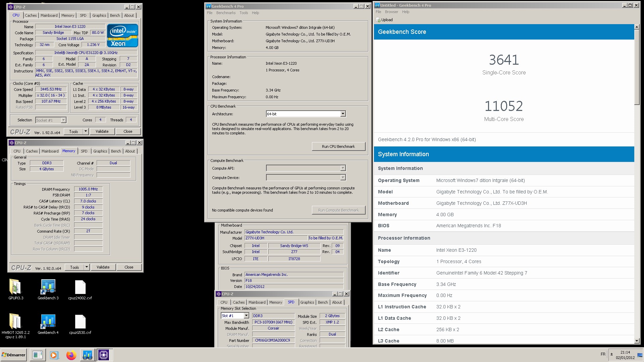Expand the Tools arrow in Memory CPU-Z window
644x362 pixels.
point(87,267)
